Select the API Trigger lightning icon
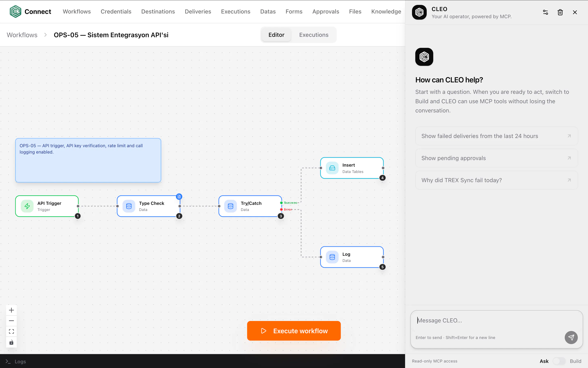Screen dimensions: 588x368 [x=27, y=206]
